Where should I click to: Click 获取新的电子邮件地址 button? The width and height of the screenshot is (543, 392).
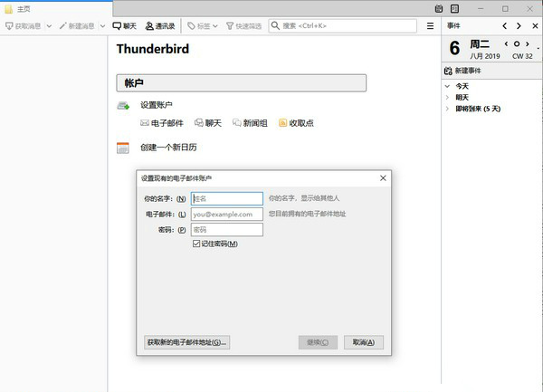(x=187, y=342)
